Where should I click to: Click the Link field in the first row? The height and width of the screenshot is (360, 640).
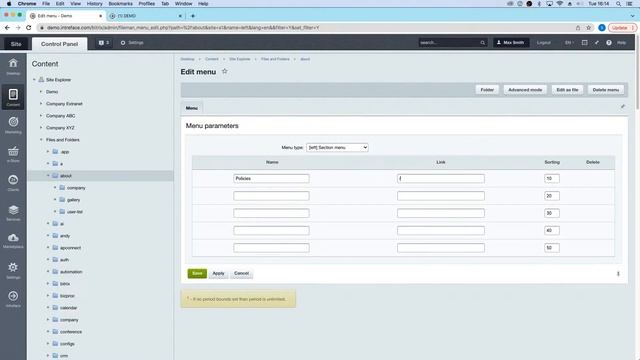(441, 178)
